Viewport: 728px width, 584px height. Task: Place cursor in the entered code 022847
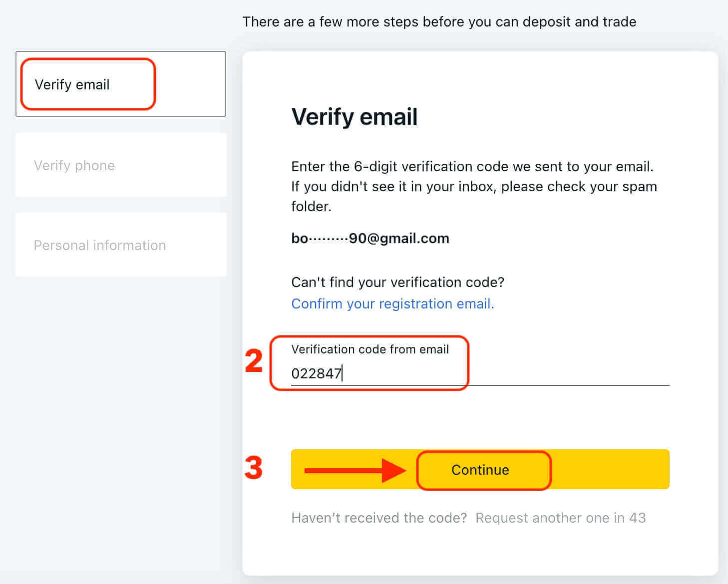click(316, 373)
